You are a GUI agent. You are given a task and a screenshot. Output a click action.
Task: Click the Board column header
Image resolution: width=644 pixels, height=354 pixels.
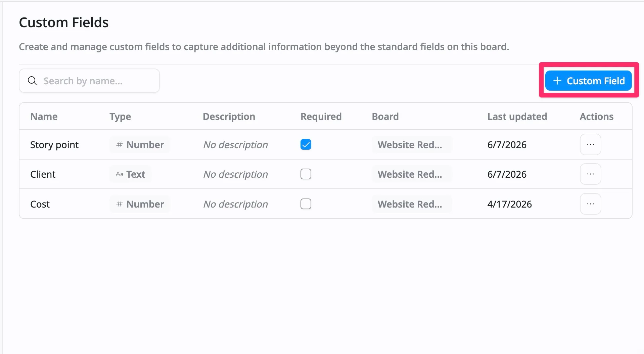tap(385, 117)
